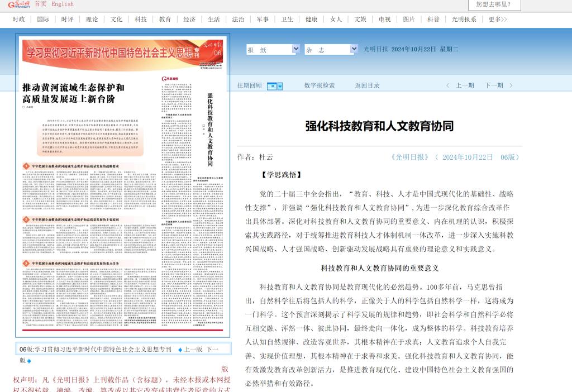The height and width of the screenshot is (392, 572).
Task: Go to the previous issue via 上一期
Action: [x=465, y=85]
